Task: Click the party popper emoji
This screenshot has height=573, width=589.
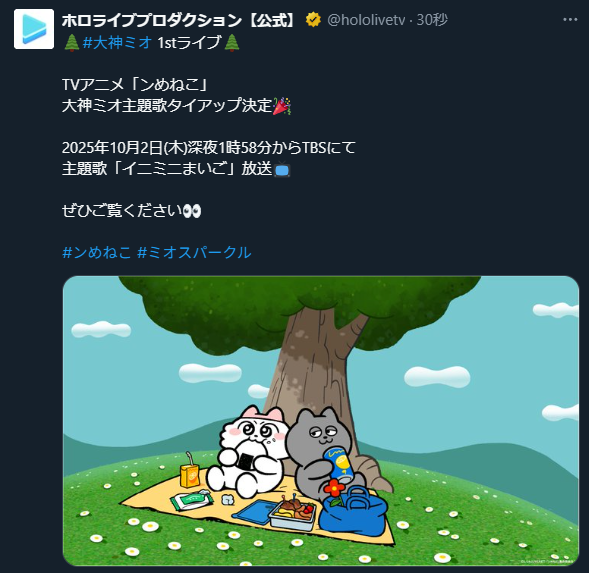Action: [x=281, y=106]
